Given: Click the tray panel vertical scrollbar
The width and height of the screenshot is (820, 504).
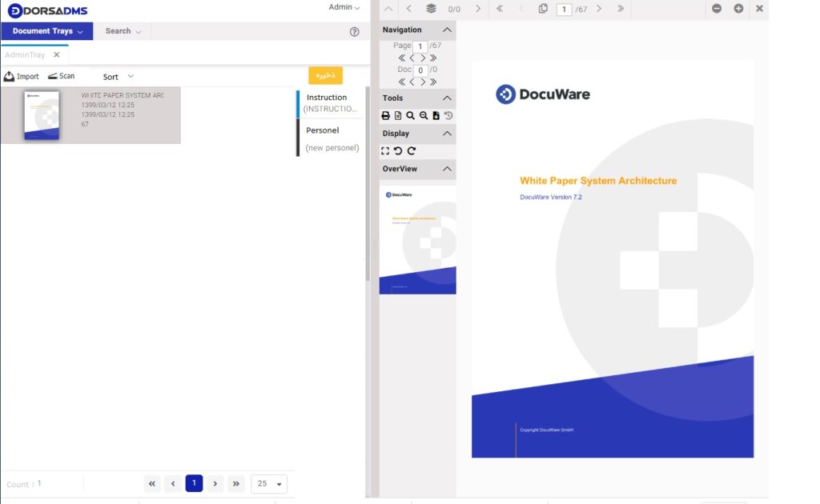Looking at the screenshot, I should coord(368,182).
